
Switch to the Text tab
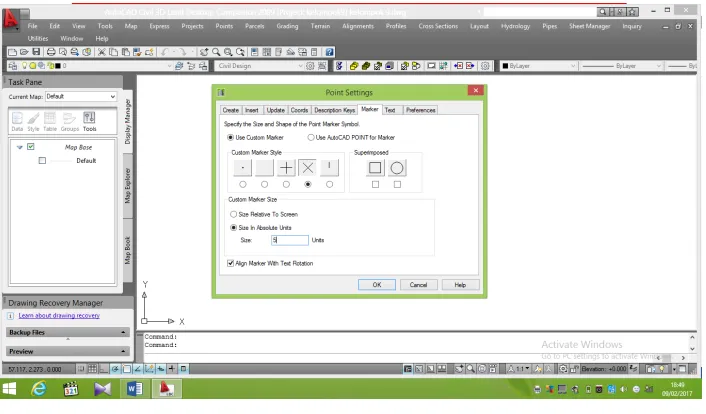[390, 110]
